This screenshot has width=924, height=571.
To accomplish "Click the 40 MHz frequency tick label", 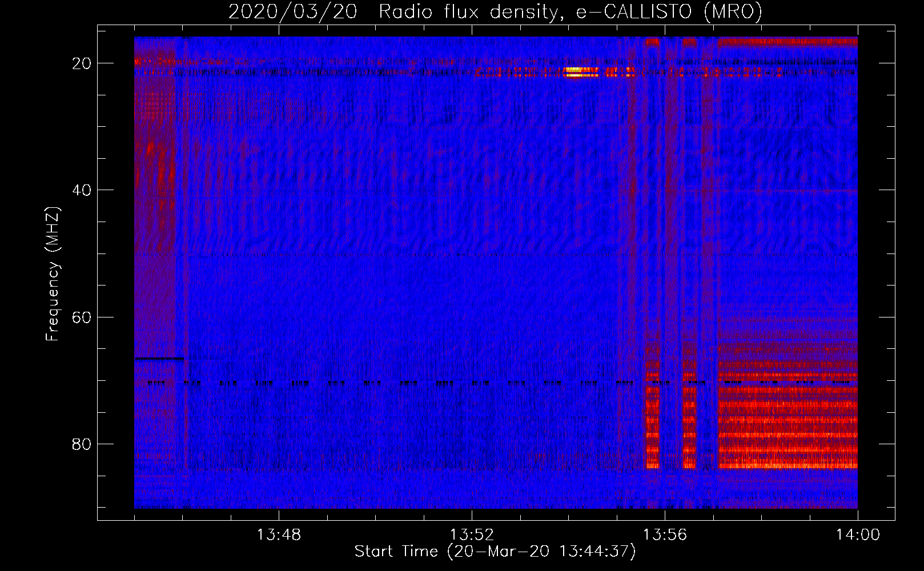I will (82, 190).
